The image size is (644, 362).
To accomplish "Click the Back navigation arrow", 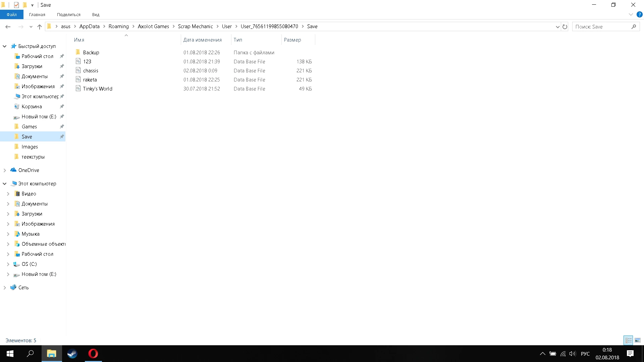I will pyautogui.click(x=8, y=26).
